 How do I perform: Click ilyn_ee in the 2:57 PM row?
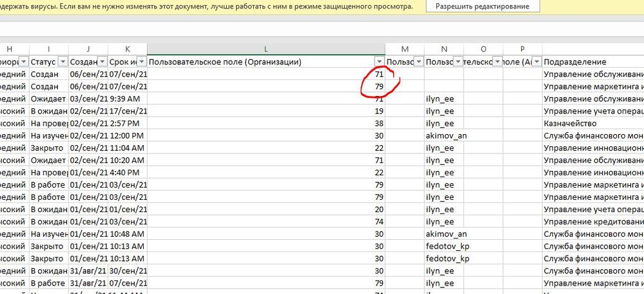click(444, 123)
